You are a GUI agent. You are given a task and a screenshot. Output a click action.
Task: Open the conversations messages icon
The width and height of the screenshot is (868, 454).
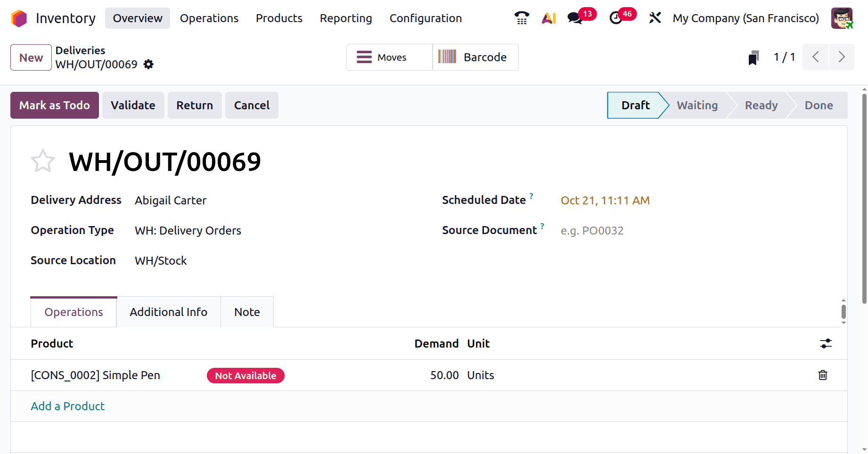(x=575, y=18)
